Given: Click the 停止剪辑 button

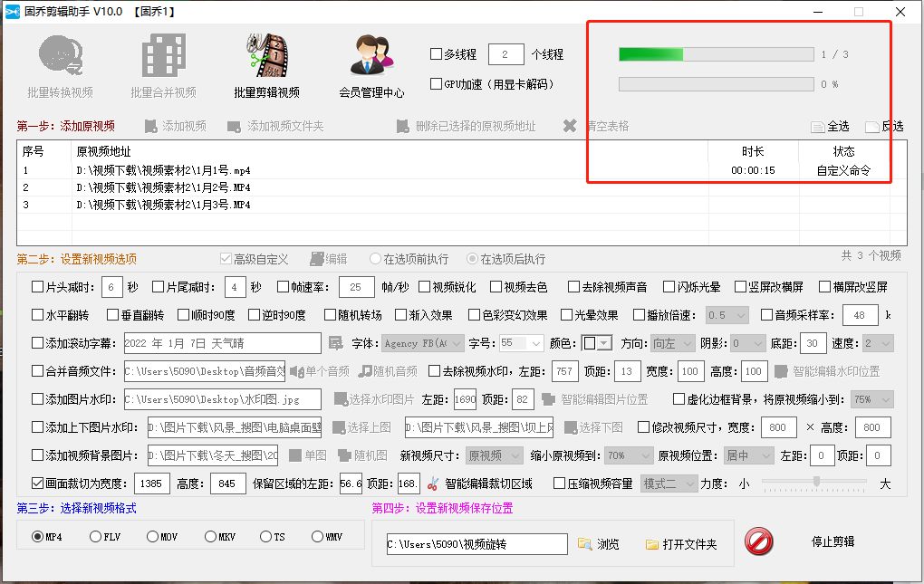Looking at the screenshot, I should coord(833,541).
